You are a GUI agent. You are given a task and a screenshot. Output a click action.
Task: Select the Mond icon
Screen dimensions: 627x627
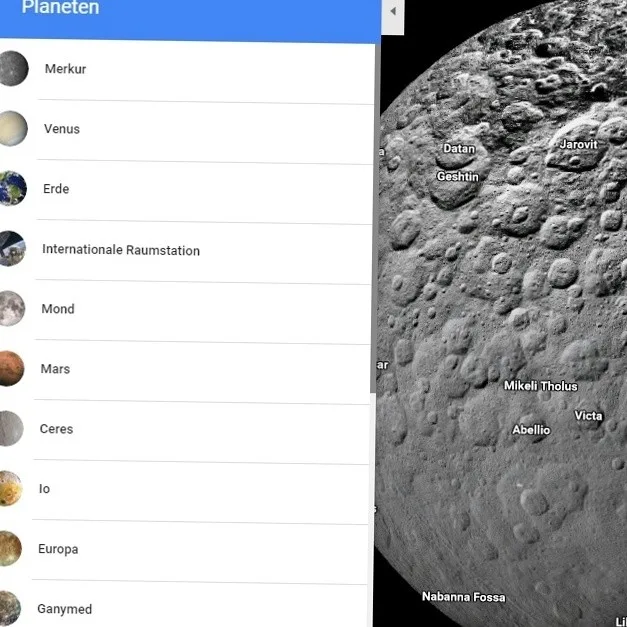(12, 308)
